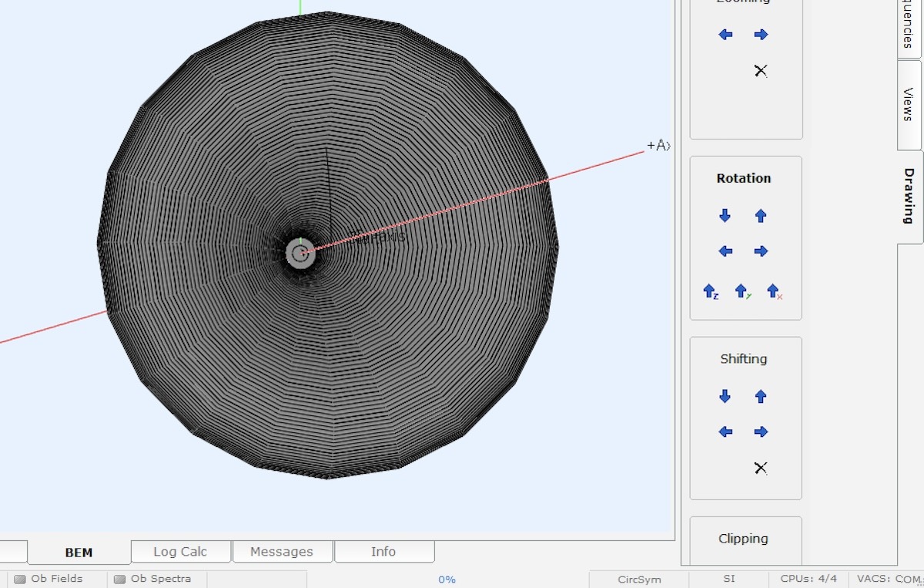Shift the view left with Shifting left arrow
The height and width of the screenshot is (588, 924).
[x=725, y=432]
